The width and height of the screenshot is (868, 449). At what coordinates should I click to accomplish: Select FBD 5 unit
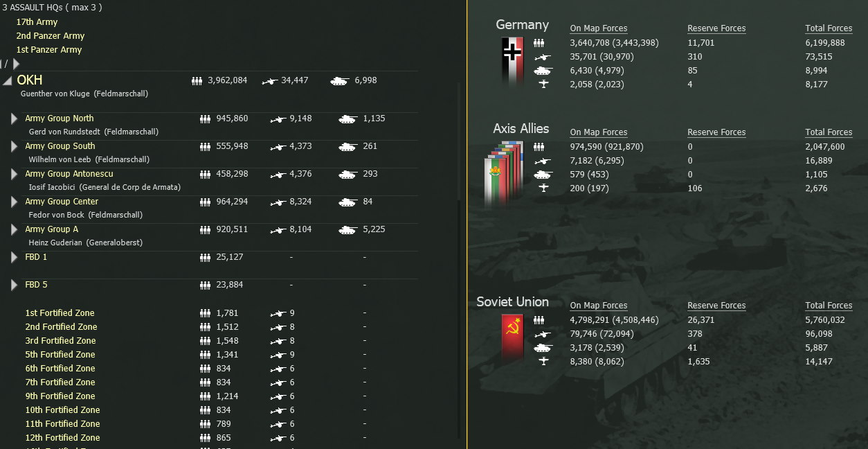pyautogui.click(x=36, y=285)
